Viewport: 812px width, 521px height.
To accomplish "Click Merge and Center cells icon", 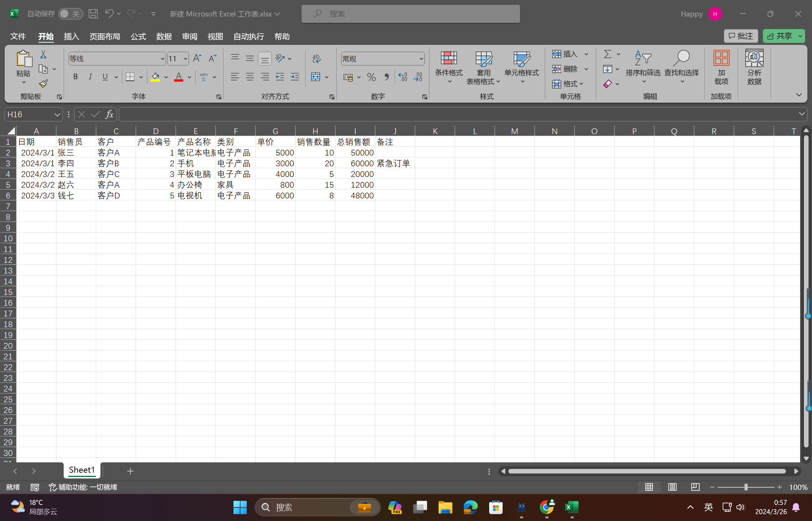I will pyautogui.click(x=316, y=77).
